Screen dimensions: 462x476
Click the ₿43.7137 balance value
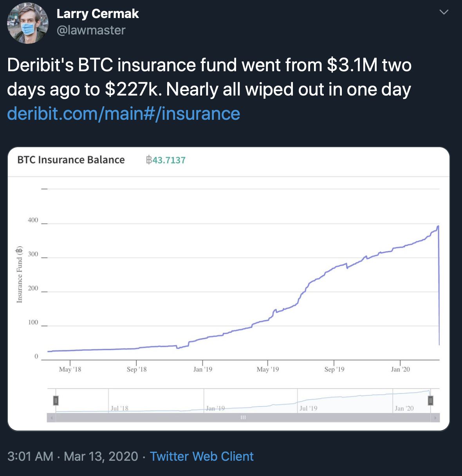click(166, 160)
